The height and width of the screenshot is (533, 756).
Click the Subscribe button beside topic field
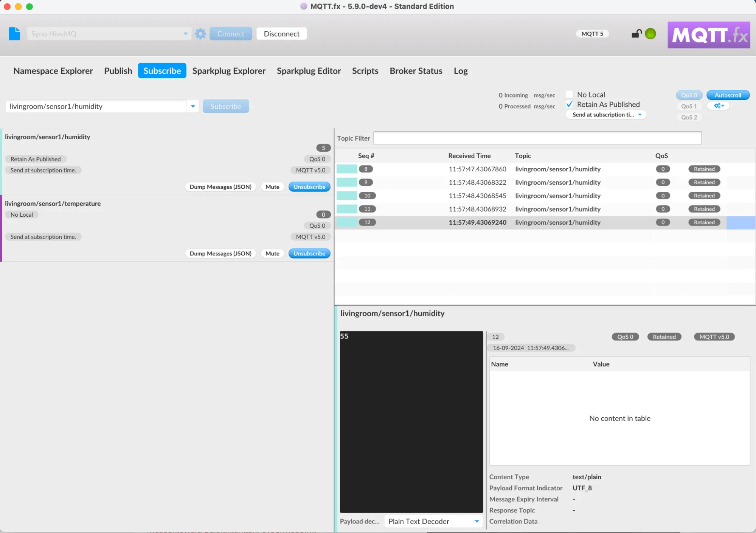click(x=226, y=106)
